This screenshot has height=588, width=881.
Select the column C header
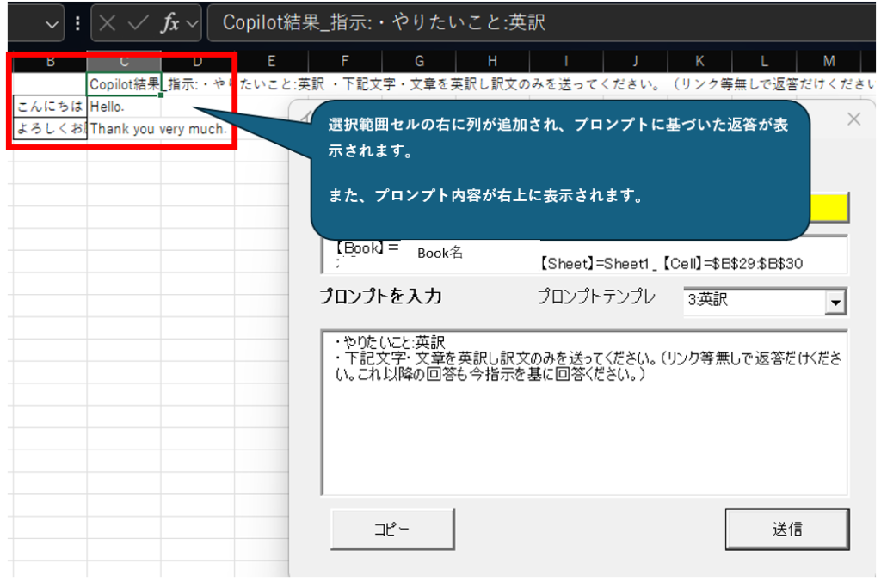[x=124, y=61]
